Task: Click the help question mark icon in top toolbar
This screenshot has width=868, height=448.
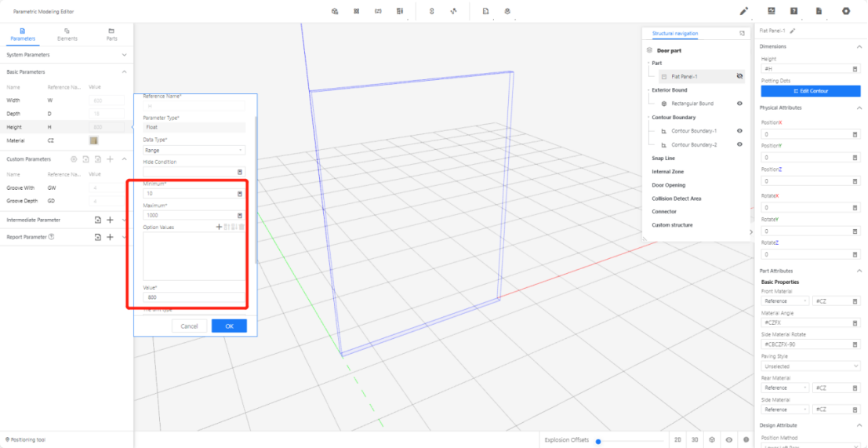Action: (794, 11)
